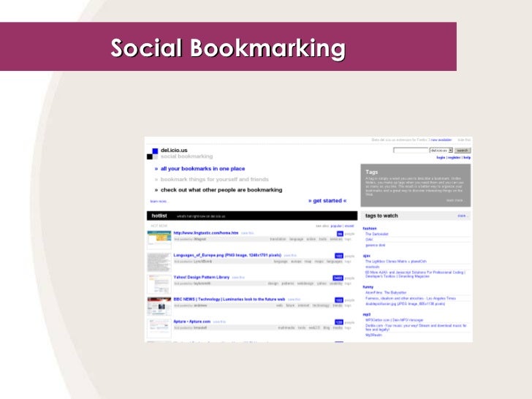Click the login link
Image resolution: width=532 pixels, height=399 pixels.
[441, 157]
